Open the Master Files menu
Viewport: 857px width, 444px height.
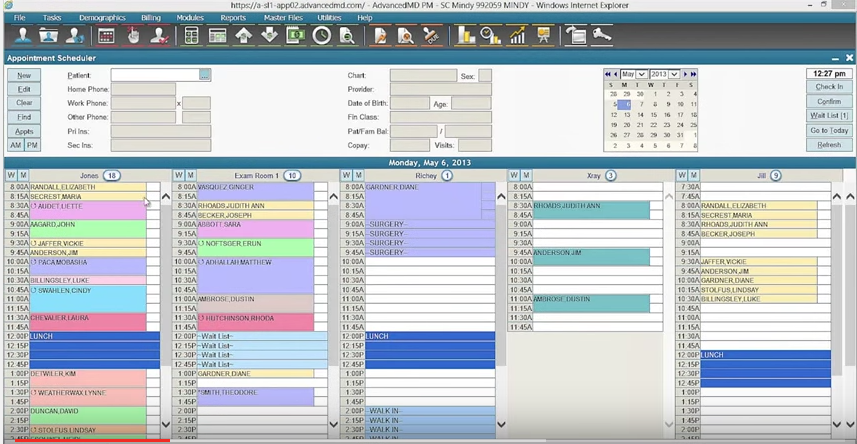click(x=283, y=18)
